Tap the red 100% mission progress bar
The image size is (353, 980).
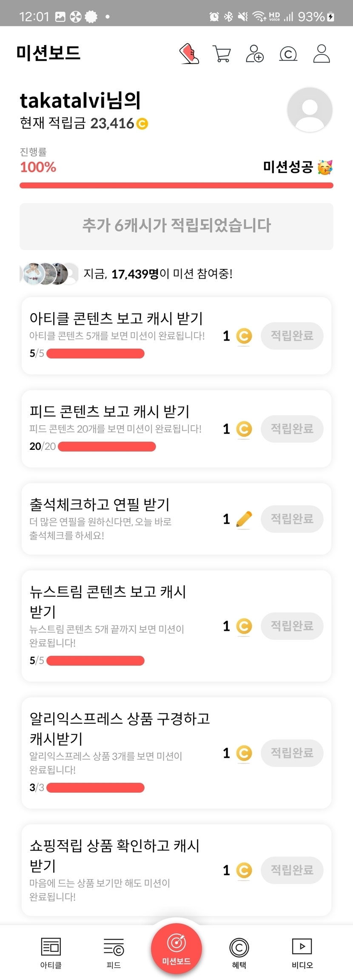point(176,185)
